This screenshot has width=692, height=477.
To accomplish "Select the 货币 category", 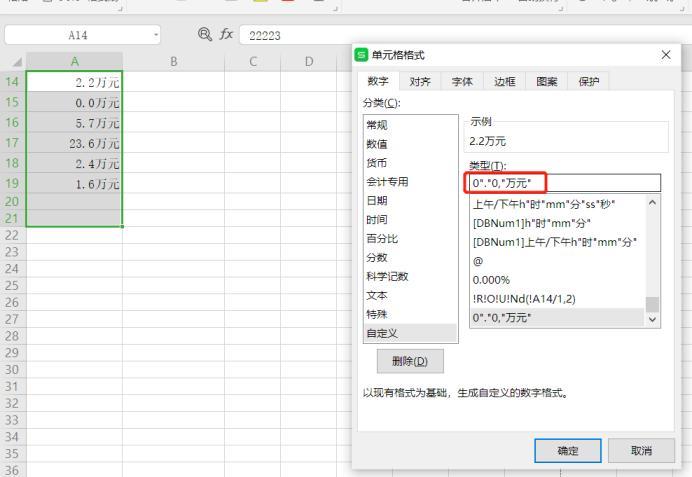I will [378, 163].
